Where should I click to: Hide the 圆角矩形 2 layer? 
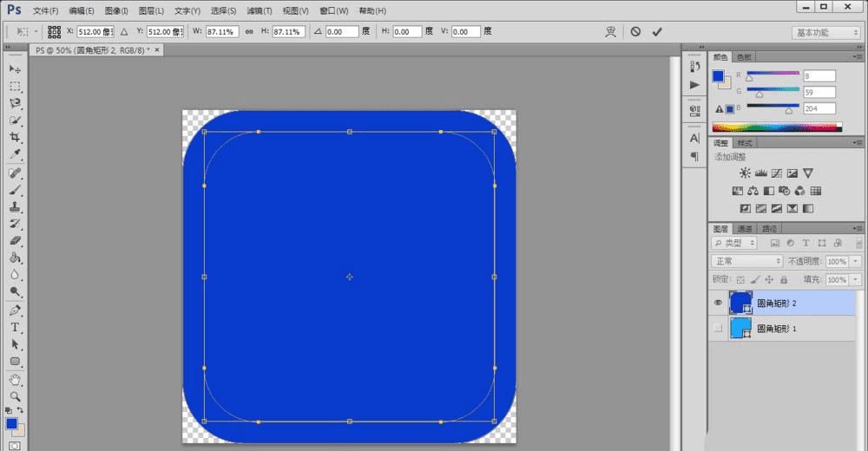coord(718,303)
